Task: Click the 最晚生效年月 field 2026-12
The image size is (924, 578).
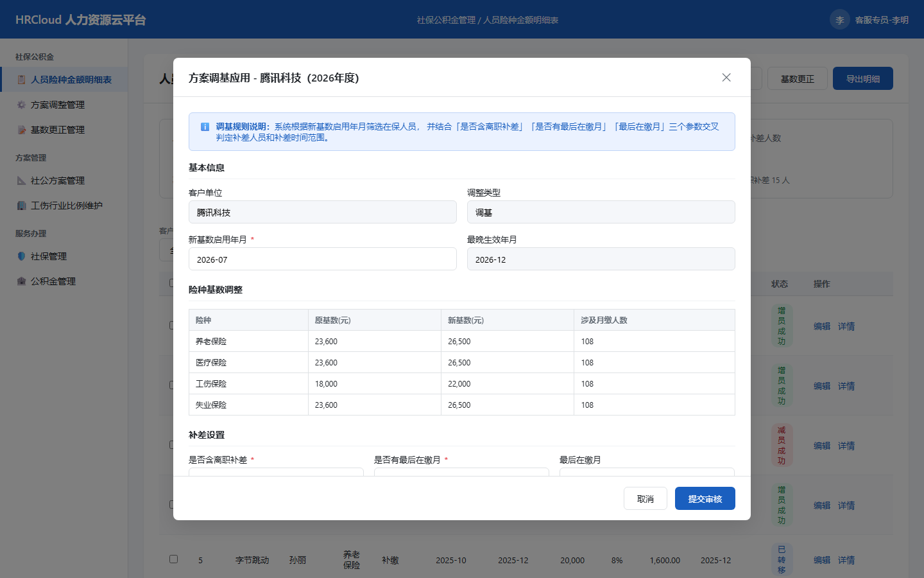Action: coord(601,259)
